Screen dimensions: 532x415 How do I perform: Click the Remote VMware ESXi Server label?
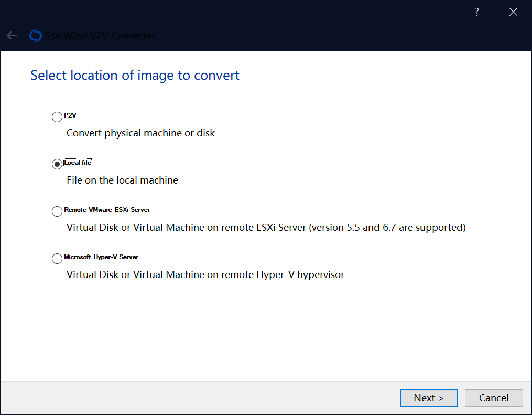pos(107,210)
